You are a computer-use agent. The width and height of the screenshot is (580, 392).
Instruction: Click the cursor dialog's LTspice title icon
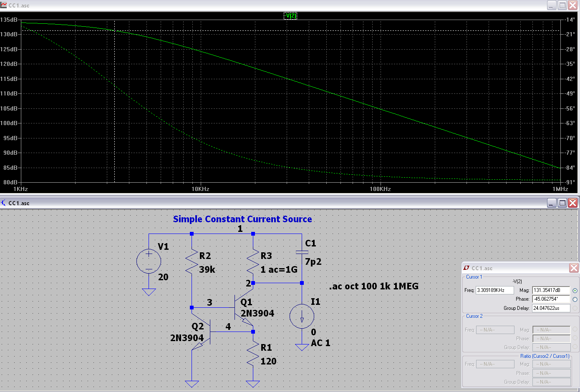(x=467, y=268)
